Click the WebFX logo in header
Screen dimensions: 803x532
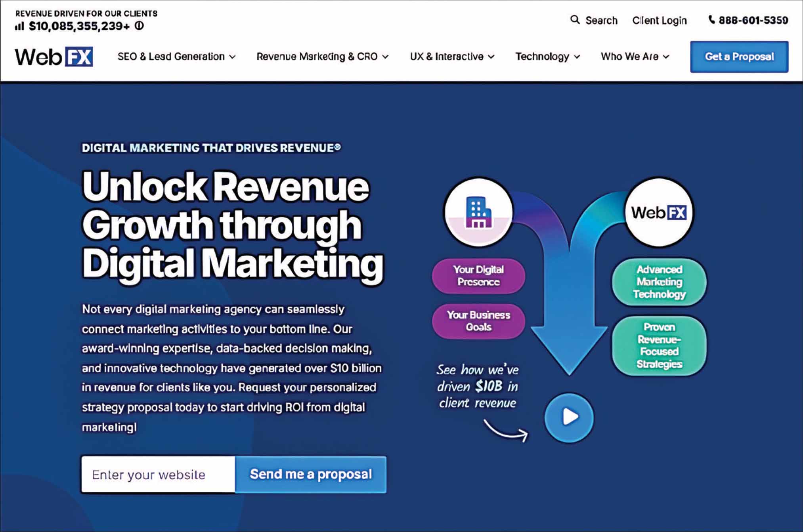tap(54, 57)
